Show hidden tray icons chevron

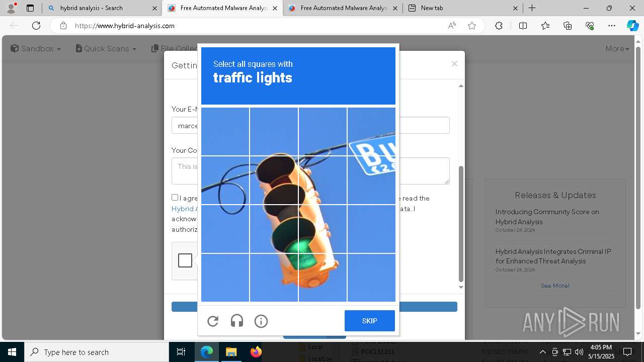542,352
